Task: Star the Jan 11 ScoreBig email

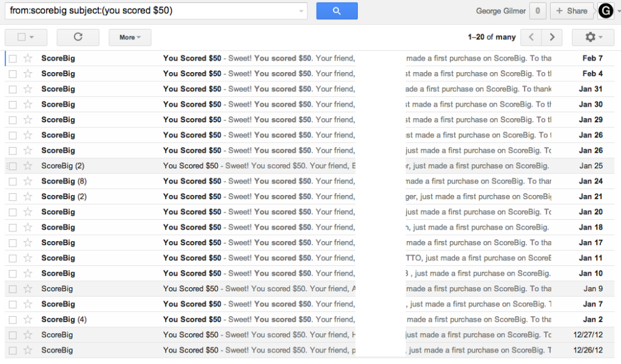Action: point(28,259)
